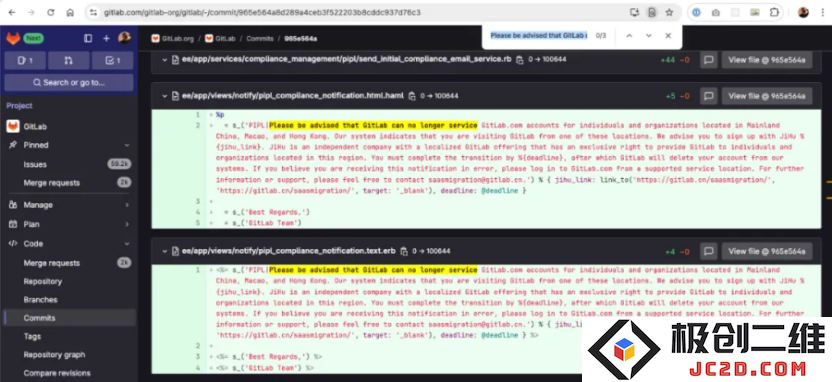
Task: Comment on pipl_compliance_notification.text.erb file
Action: [x=708, y=251]
